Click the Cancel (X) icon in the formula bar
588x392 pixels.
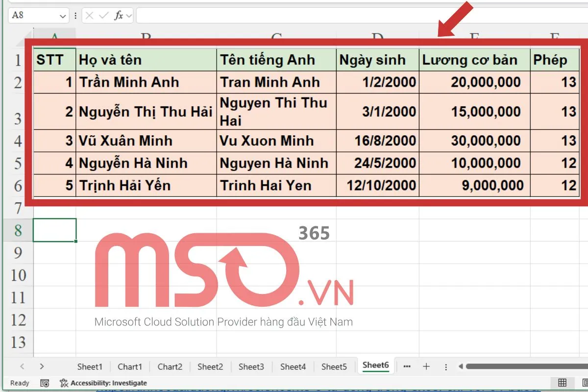coord(89,15)
